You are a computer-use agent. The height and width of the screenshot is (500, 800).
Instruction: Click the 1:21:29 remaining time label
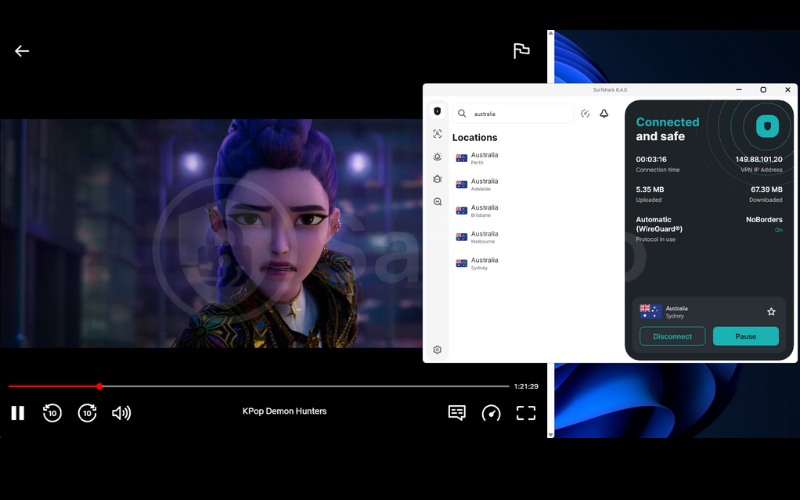[526, 386]
